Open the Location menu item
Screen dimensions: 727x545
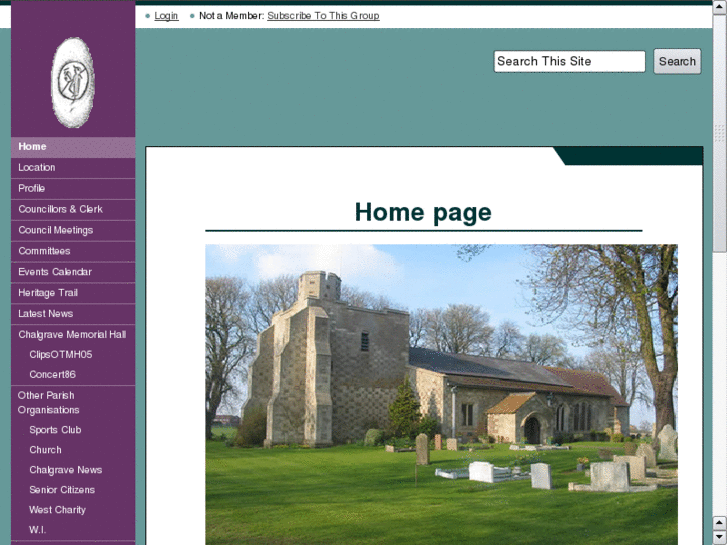[x=73, y=168]
